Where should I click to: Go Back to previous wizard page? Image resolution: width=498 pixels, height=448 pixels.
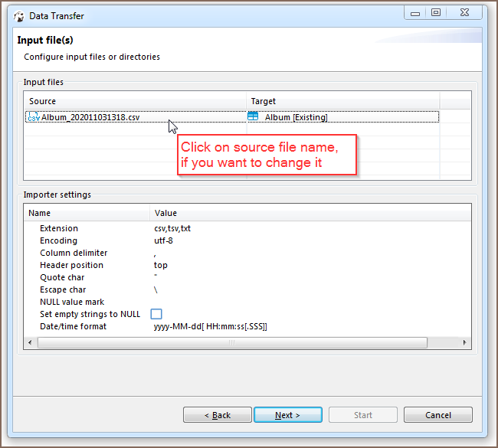pos(218,415)
